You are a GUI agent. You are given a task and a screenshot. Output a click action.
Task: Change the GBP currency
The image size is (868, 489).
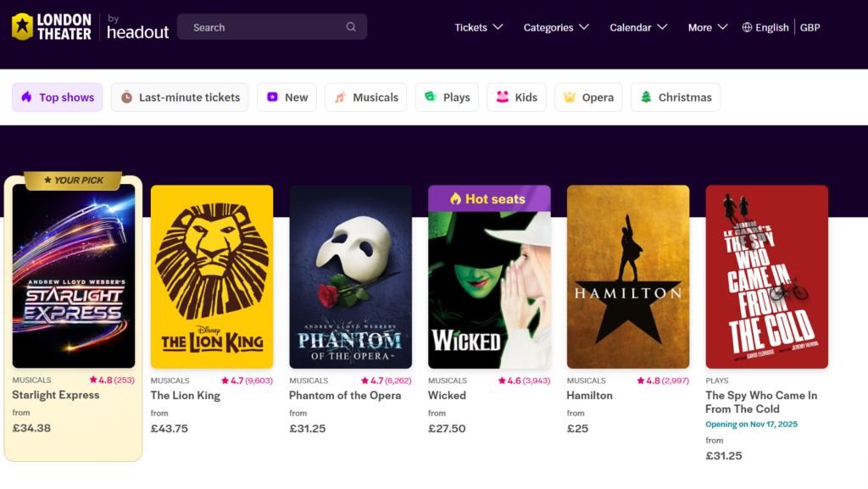pyautogui.click(x=810, y=28)
